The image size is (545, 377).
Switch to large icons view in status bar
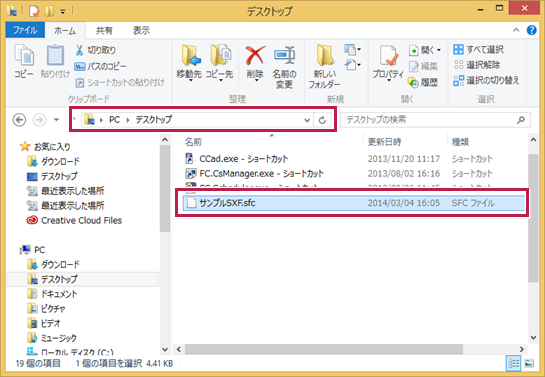pos(529,363)
